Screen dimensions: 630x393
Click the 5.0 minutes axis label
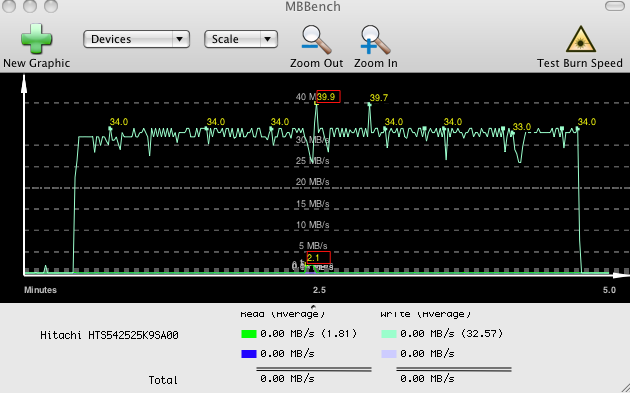[609, 290]
